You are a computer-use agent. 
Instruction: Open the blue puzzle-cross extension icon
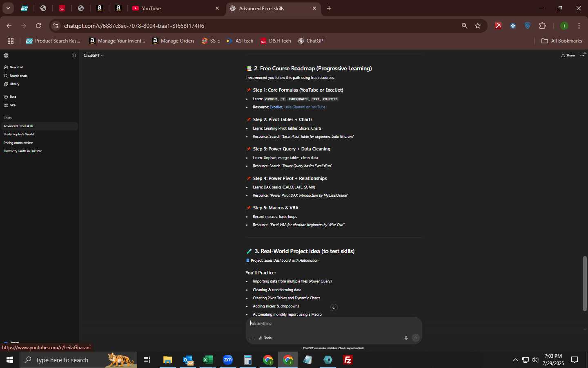[x=513, y=26]
